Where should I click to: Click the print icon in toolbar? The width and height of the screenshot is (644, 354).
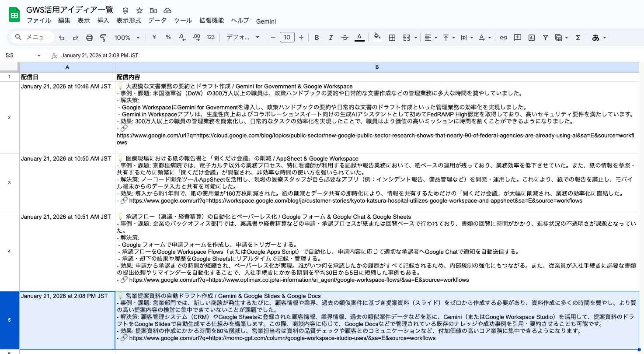point(90,38)
